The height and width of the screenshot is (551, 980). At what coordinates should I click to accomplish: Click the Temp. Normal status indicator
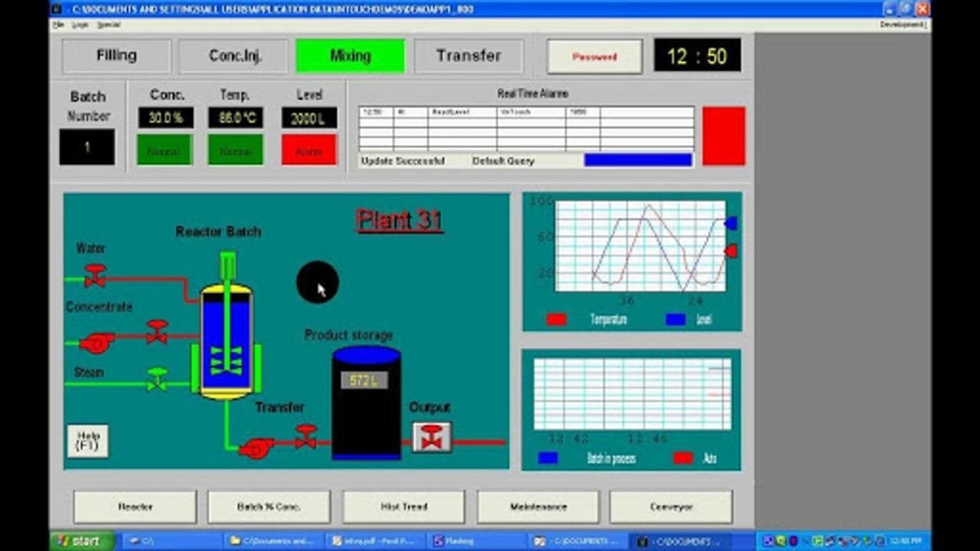(x=235, y=150)
